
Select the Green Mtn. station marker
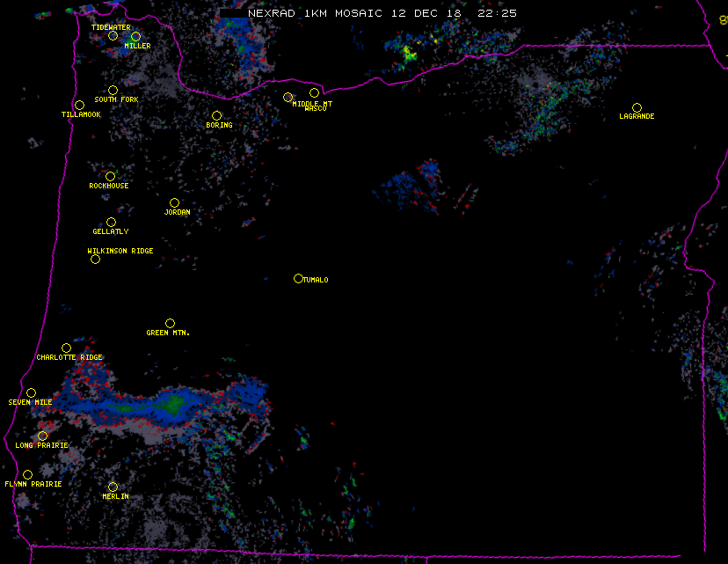coord(170,324)
